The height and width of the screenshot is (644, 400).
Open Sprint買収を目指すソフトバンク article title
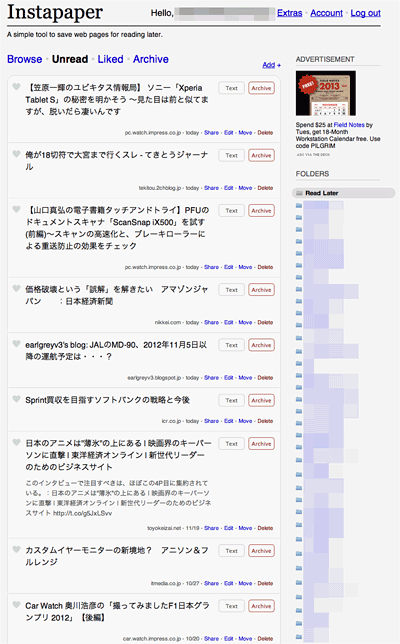[108, 400]
